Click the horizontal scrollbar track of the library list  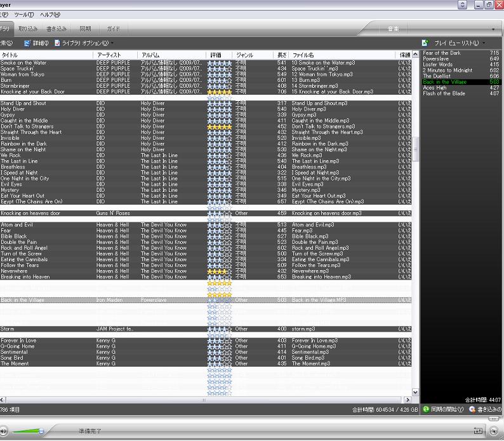204,400
